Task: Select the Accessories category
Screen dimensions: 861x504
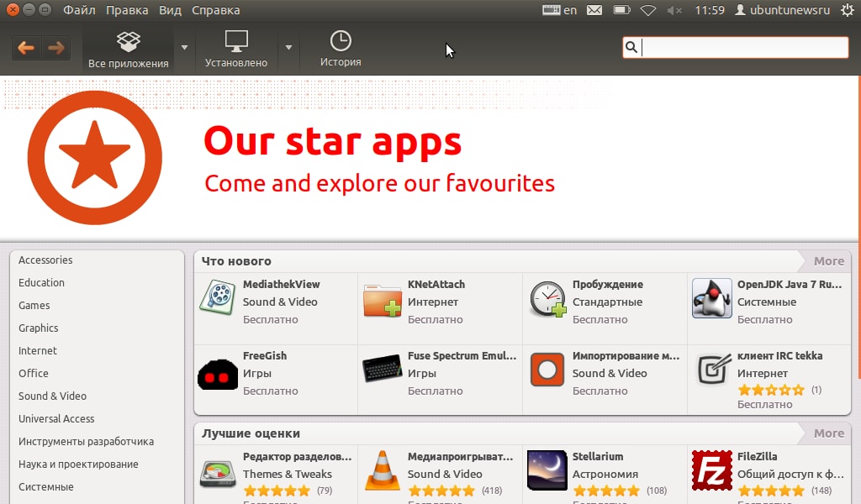Action: (45, 260)
